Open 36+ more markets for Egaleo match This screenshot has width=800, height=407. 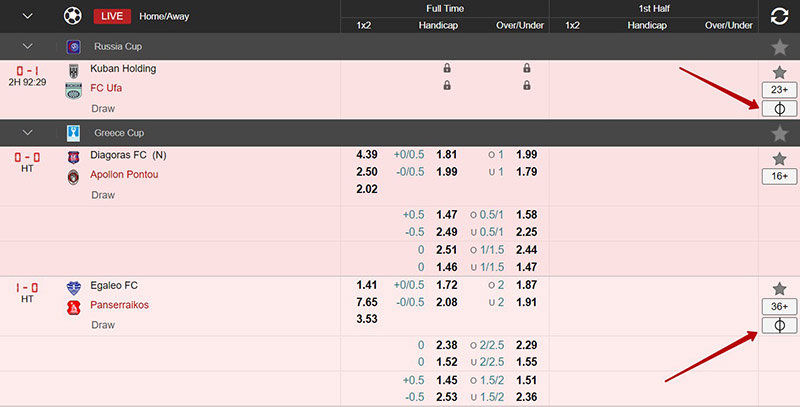tap(779, 306)
